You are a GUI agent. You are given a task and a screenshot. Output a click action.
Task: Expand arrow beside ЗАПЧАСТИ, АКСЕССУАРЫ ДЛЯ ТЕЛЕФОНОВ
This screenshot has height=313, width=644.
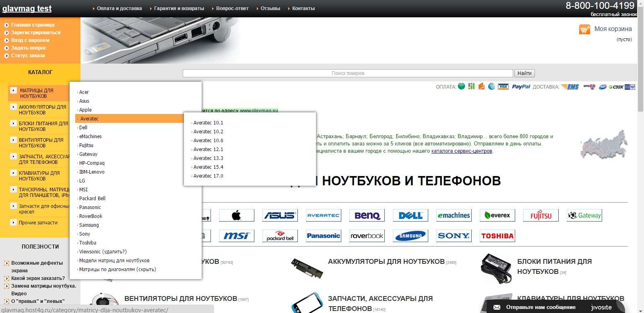13,157
